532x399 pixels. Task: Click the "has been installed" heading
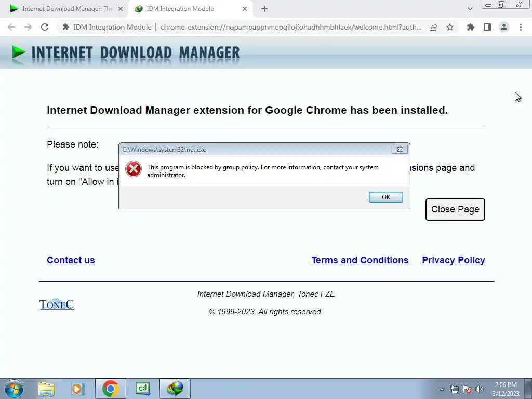coord(247,110)
